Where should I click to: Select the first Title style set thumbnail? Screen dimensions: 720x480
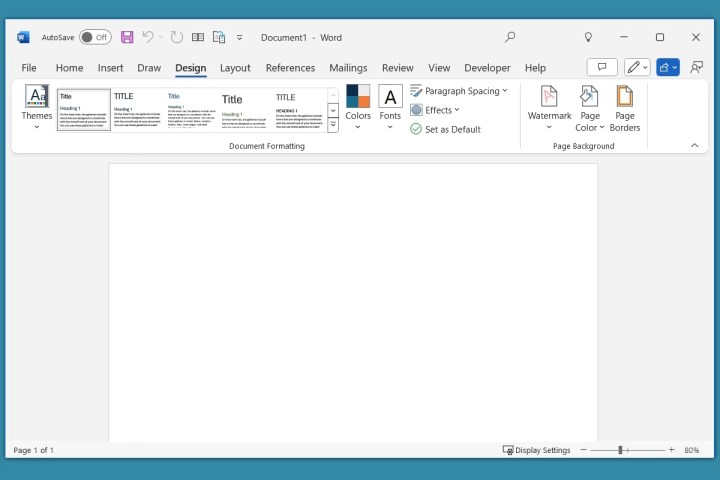pyautogui.click(x=84, y=109)
